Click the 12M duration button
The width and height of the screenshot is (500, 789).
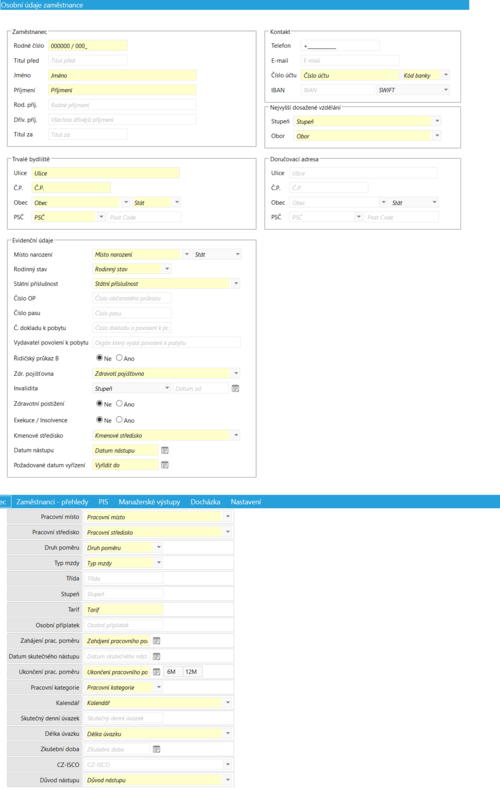click(193, 672)
